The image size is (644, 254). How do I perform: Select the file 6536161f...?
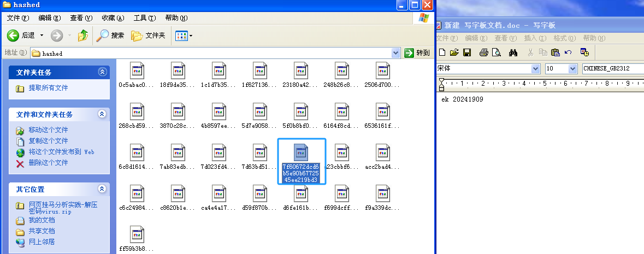click(x=382, y=116)
